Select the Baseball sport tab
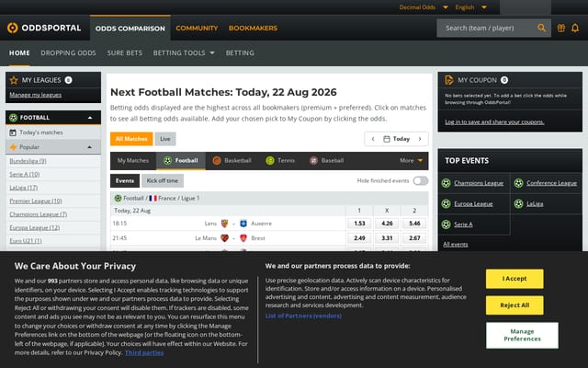This screenshot has height=368, width=588. [x=327, y=160]
